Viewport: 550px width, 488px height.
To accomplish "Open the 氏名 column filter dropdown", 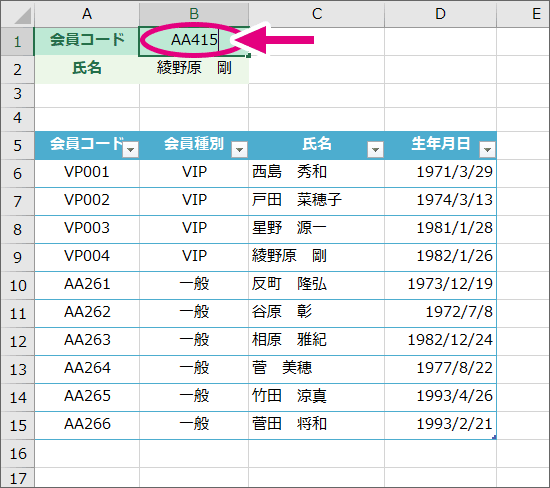I will [x=375, y=150].
